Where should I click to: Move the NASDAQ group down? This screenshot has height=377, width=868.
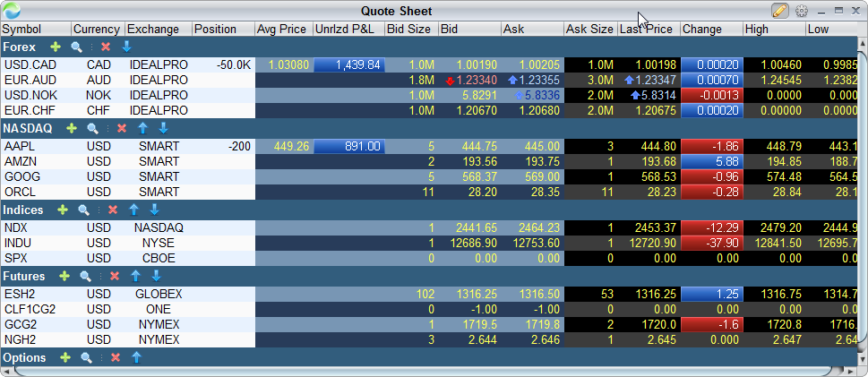click(163, 128)
